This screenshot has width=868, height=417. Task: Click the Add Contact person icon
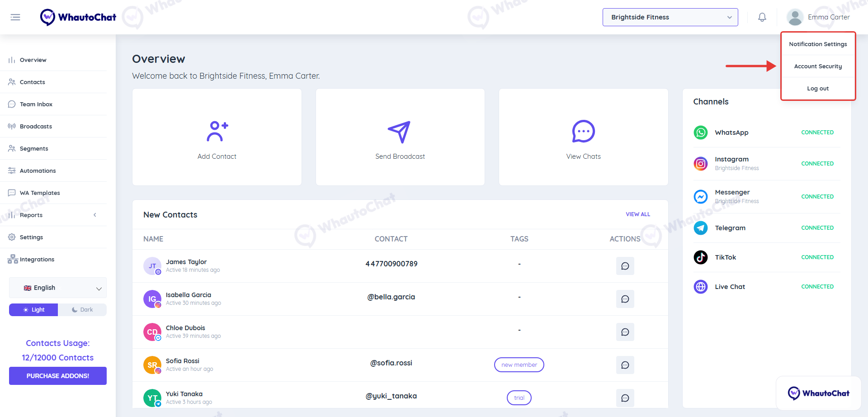(217, 131)
